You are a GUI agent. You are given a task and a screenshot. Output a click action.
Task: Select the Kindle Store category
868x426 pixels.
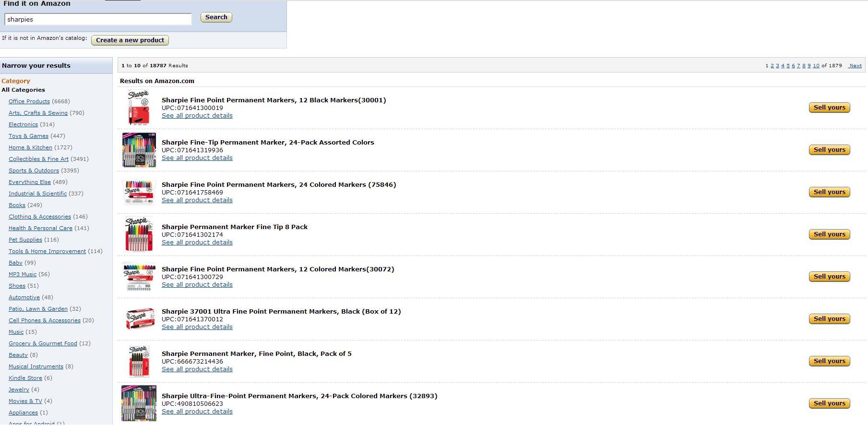pos(25,378)
